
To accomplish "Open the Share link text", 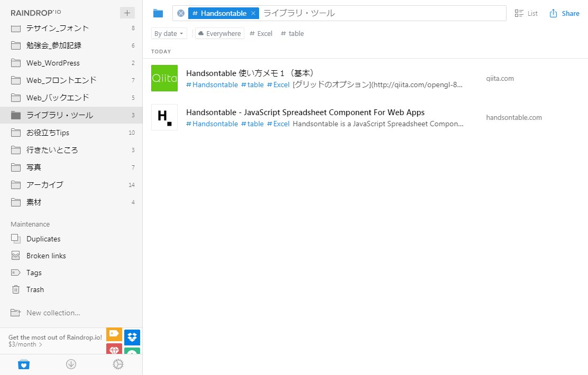I will click(x=571, y=14).
